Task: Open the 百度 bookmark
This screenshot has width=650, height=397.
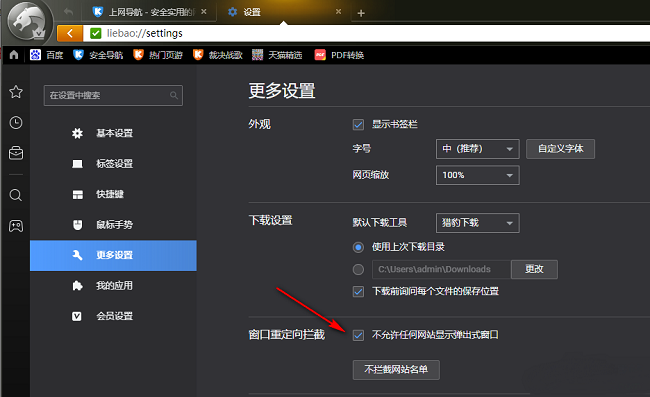Action: pos(46,55)
